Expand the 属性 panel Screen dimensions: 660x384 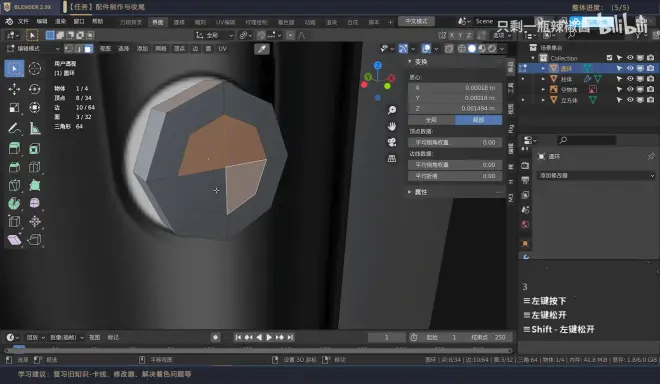coord(410,192)
